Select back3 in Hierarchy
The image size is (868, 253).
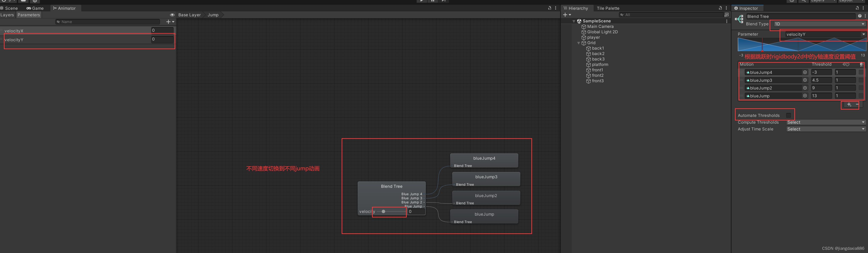tap(598, 59)
